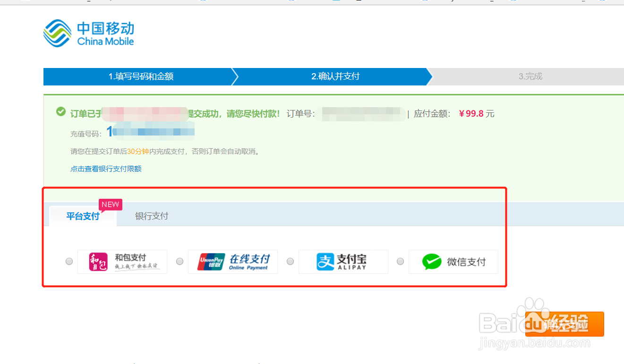Open 点击查看银行支付限额 link
This screenshot has height=364, width=624.
[106, 169]
